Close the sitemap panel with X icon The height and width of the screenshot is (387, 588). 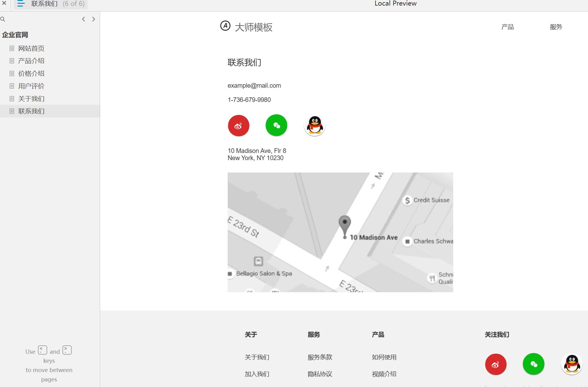4,3
